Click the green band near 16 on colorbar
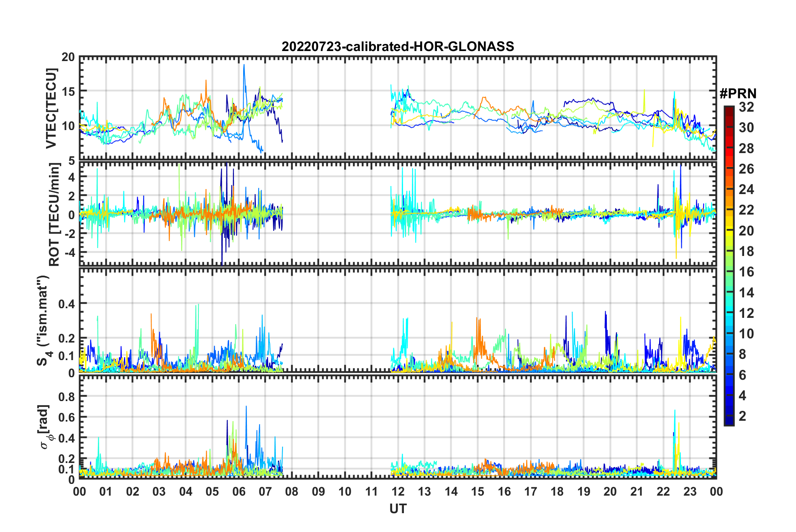Image resolution: width=796 pixels, height=532 pixels. (x=729, y=272)
